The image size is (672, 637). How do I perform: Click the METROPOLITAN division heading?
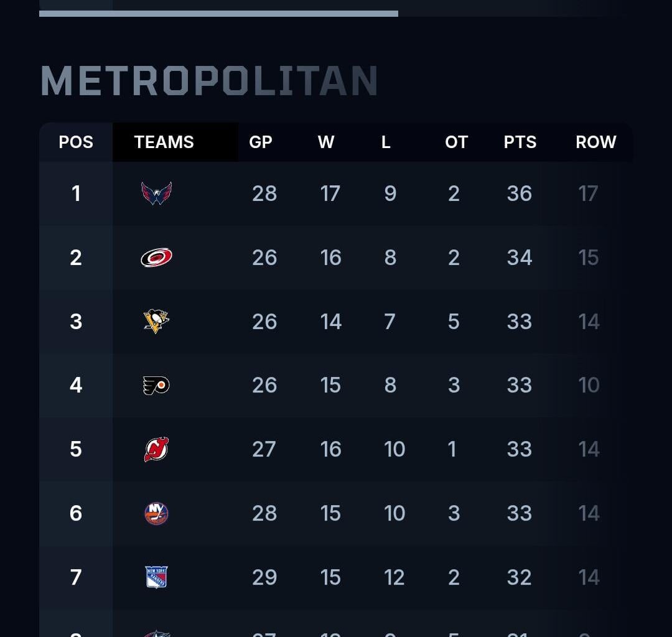(x=208, y=80)
